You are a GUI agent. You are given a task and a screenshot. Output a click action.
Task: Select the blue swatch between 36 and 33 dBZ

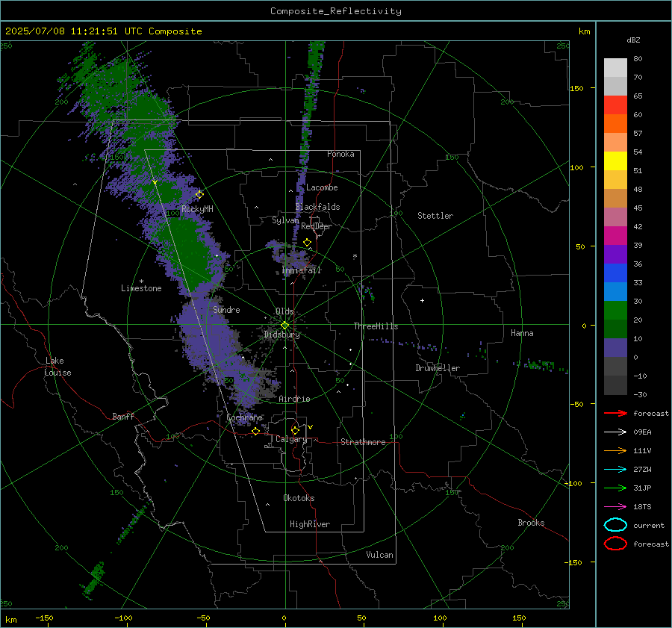[615, 273]
